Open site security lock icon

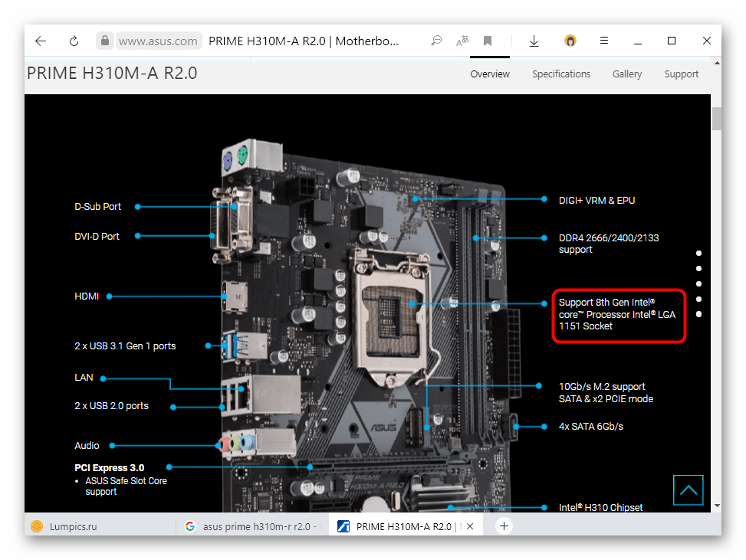click(x=105, y=41)
